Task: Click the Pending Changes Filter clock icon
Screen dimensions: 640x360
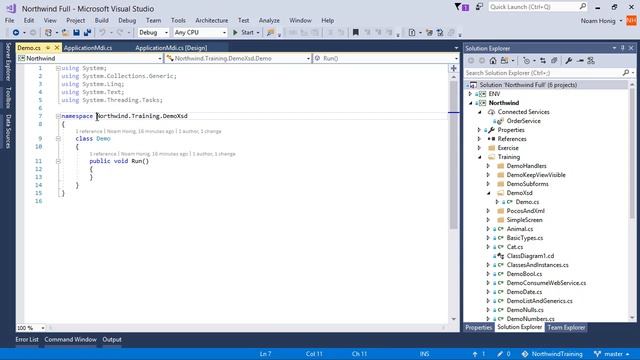Action: tap(527, 61)
